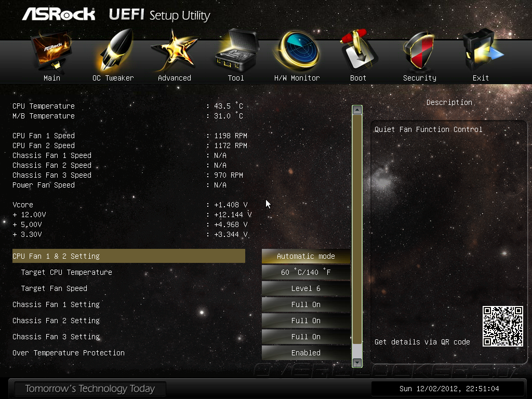This screenshot has width=532, height=399.
Task: Open Chassis Fan 3 Full On dropdown
Action: [306, 337]
